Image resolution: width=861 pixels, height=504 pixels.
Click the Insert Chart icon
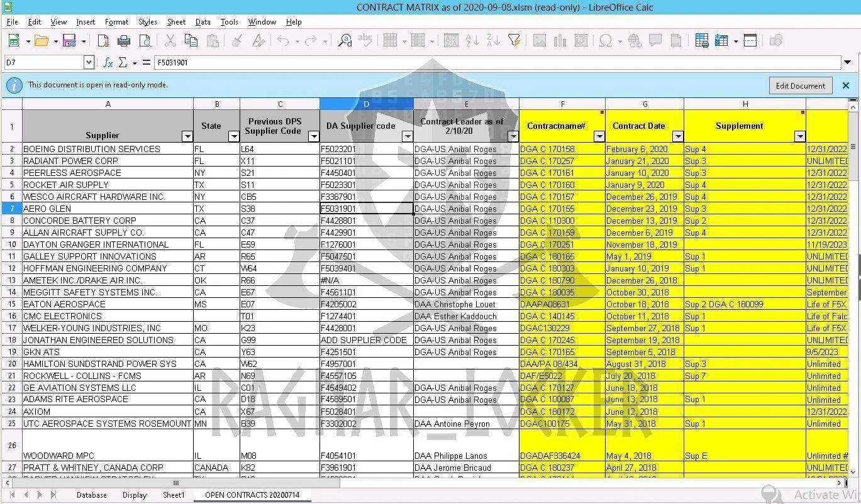(x=560, y=41)
